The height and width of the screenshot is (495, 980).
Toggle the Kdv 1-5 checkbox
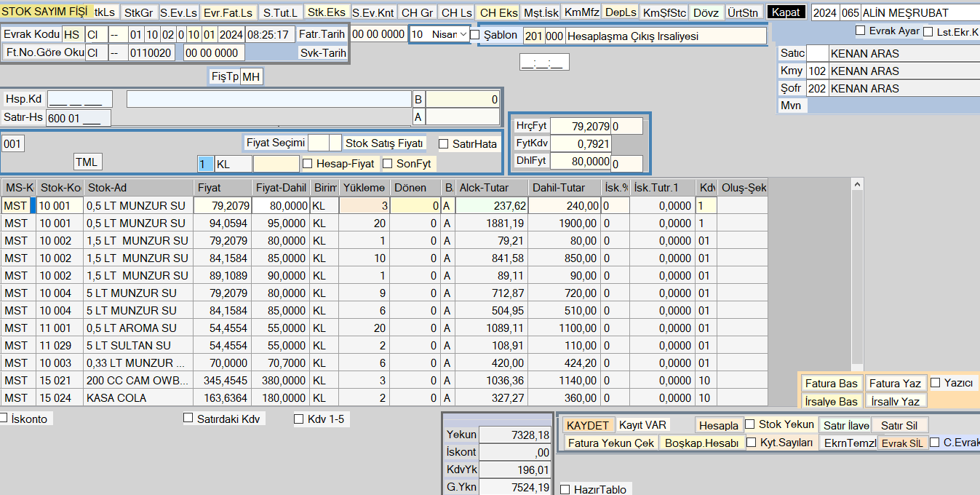pyautogui.click(x=298, y=419)
